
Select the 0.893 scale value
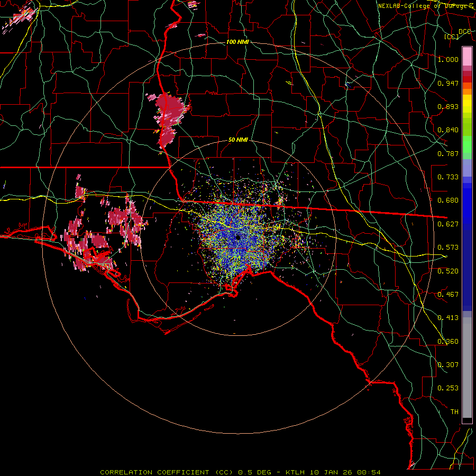[x=448, y=106]
